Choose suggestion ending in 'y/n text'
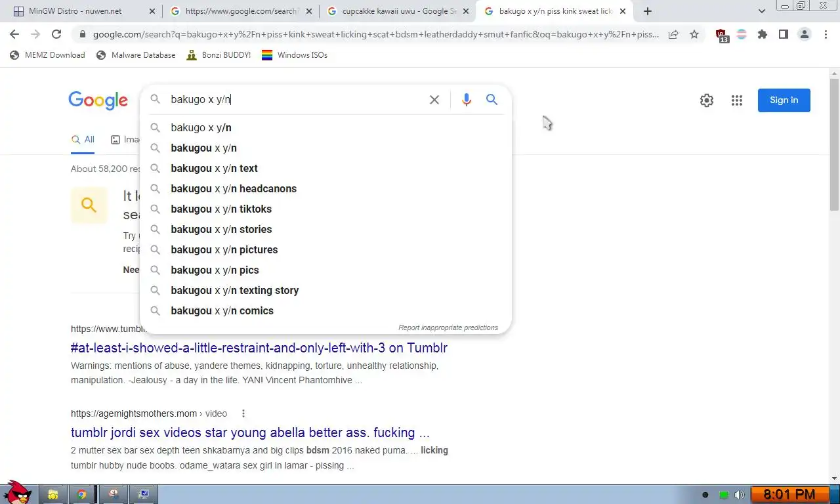This screenshot has height=504, width=840. (x=325, y=168)
